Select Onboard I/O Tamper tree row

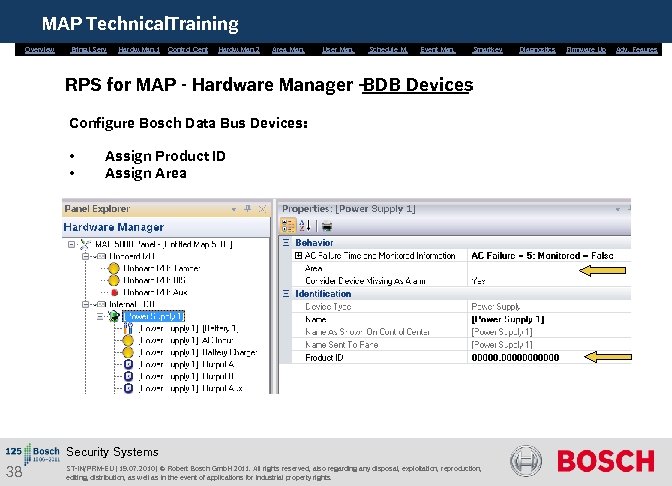click(x=162, y=268)
